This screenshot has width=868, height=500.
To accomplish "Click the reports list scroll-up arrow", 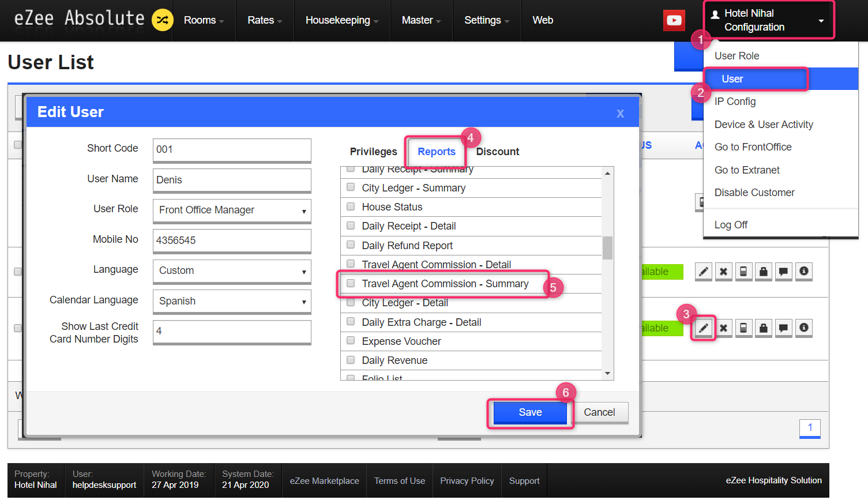I will point(607,173).
